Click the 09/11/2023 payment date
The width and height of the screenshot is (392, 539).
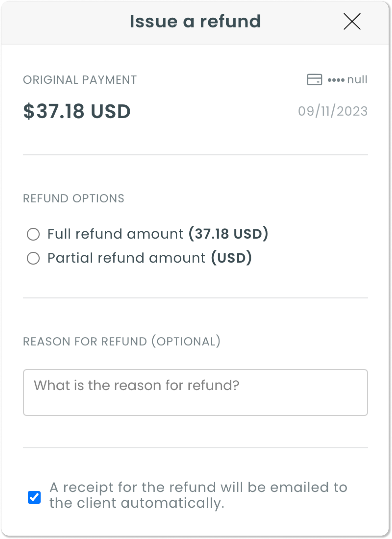click(333, 111)
